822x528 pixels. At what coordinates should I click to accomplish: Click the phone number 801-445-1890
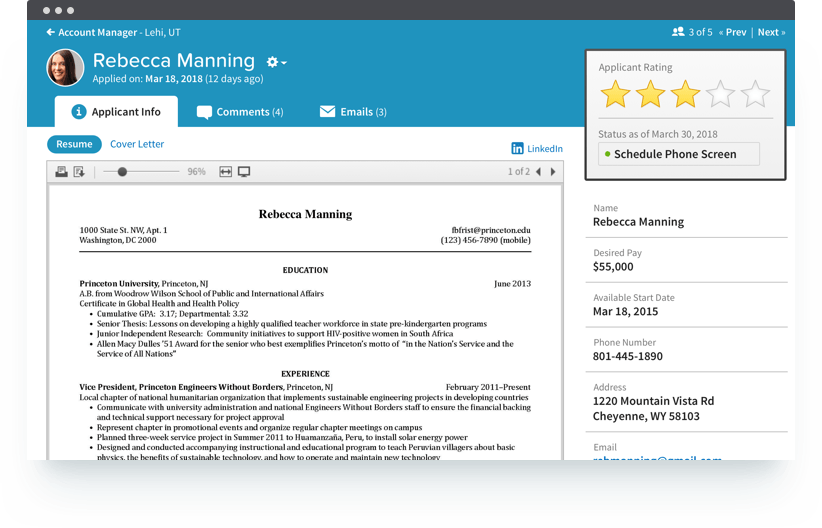point(628,357)
